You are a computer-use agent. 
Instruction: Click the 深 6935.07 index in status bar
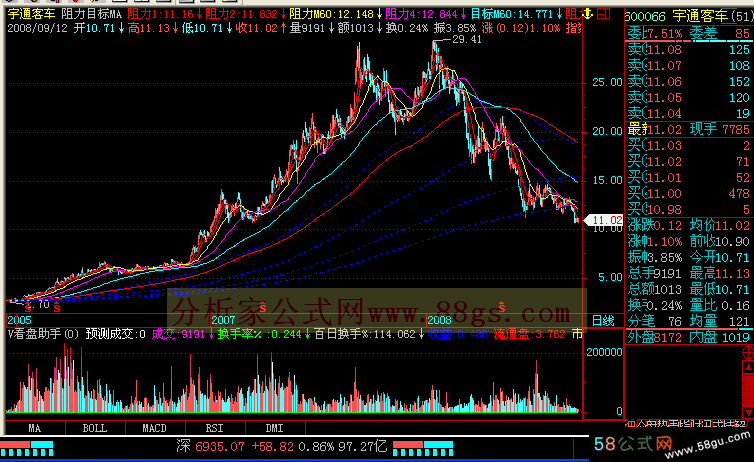point(211,447)
